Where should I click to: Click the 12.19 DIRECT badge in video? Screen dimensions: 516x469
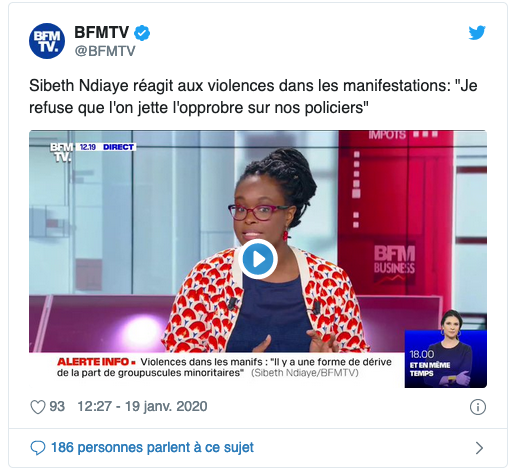point(106,147)
